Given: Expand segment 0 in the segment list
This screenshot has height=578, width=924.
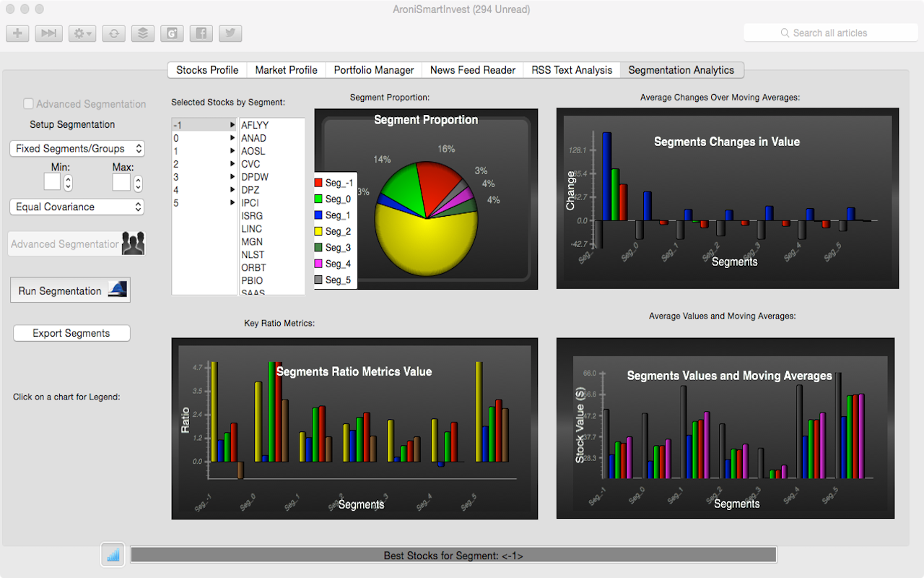Looking at the screenshot, I should click(x=232, y=138).
